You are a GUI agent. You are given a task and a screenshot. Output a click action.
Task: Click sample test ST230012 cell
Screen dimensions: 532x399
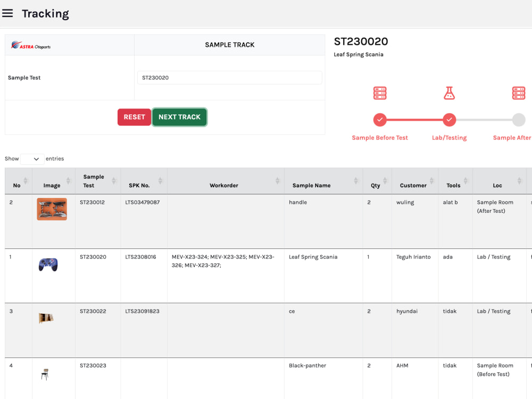click(92, 202)
